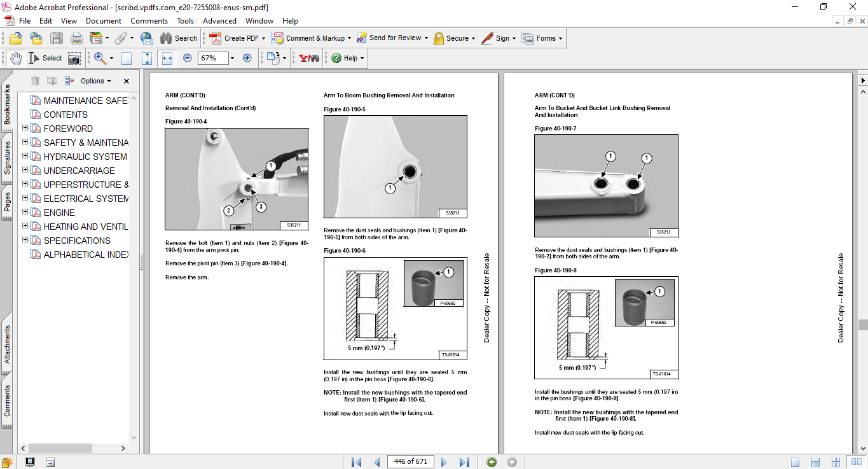Viewport: 868px width, 469px height.
Task: Switch to the Comments side tab
Action: click(7, 402)
